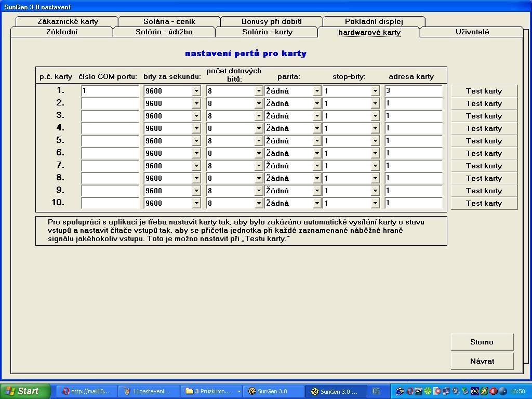
Task: Open the Základní tab
Action: 62,32
